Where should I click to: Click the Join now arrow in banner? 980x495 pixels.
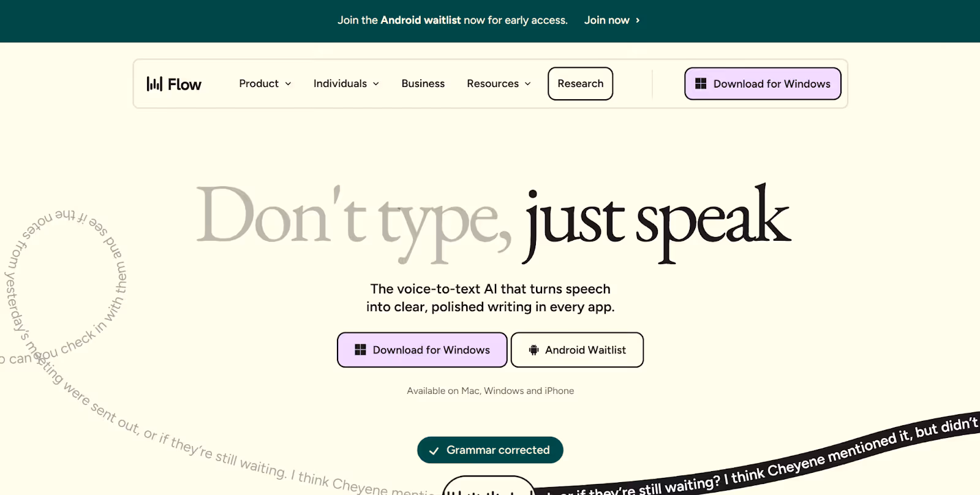638,20
